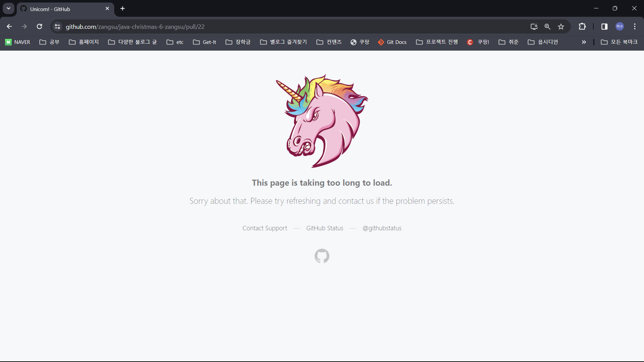Bookmark this page with star icon
This screenshot has height=362, width=644.
click(x=561, y=26)
